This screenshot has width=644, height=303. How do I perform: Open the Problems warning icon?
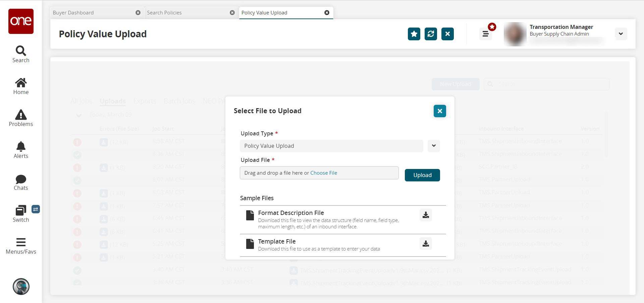pos(21,115)
